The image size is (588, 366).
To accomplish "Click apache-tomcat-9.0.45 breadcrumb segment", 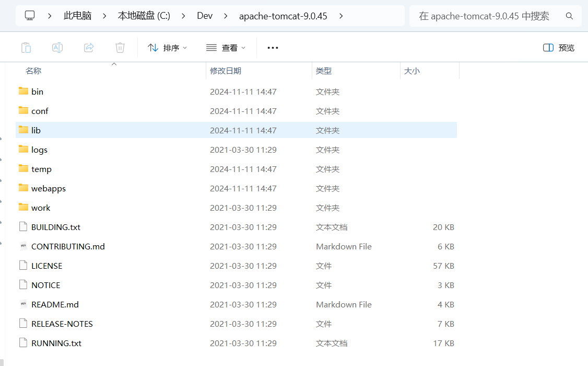I will tap(283, 16).
